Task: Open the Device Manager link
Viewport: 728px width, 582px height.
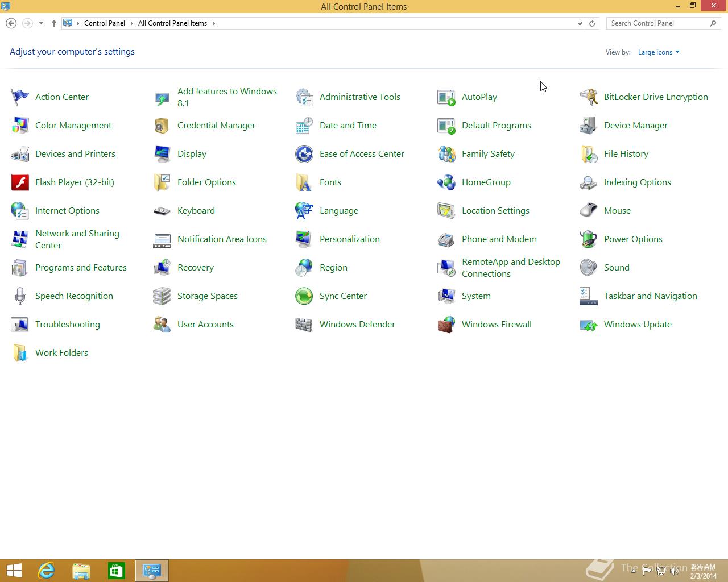Action: tap(636, 126)
